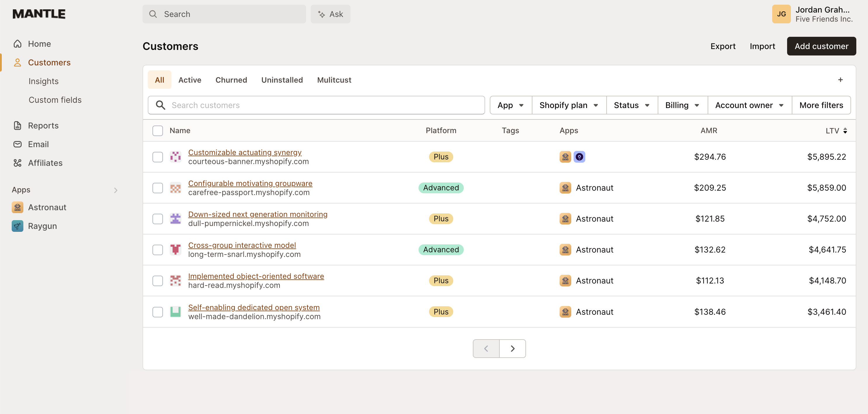
Task: Click avatar of Cross-group interactive model
Action: 175,250
